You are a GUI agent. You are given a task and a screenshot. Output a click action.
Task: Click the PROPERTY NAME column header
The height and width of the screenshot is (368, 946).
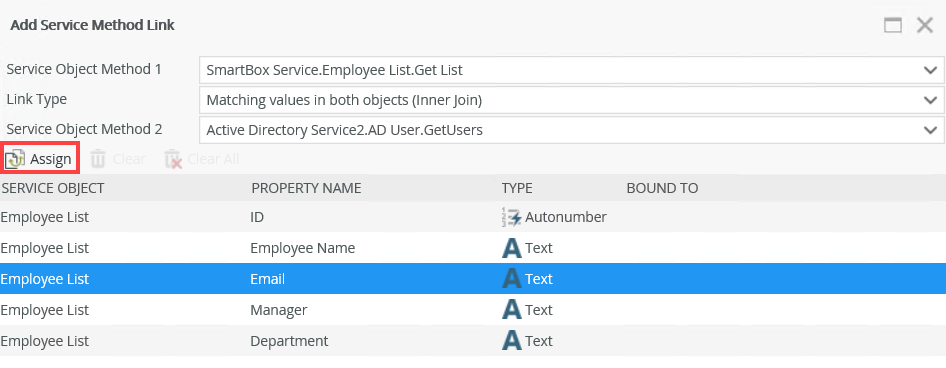(306, 188)
